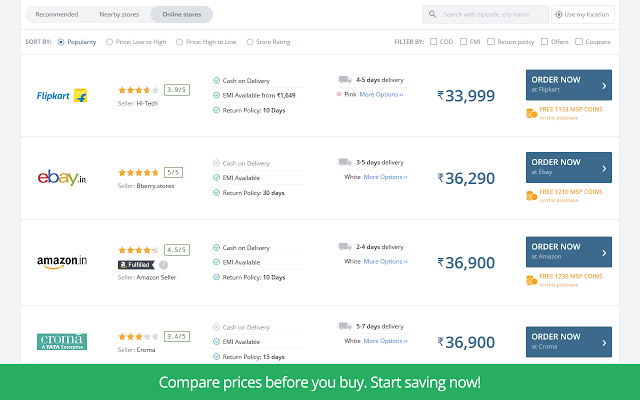Click Seller: Bberry.stores label
The height and width of the screenshot is (400, 640).
[146, 186]
